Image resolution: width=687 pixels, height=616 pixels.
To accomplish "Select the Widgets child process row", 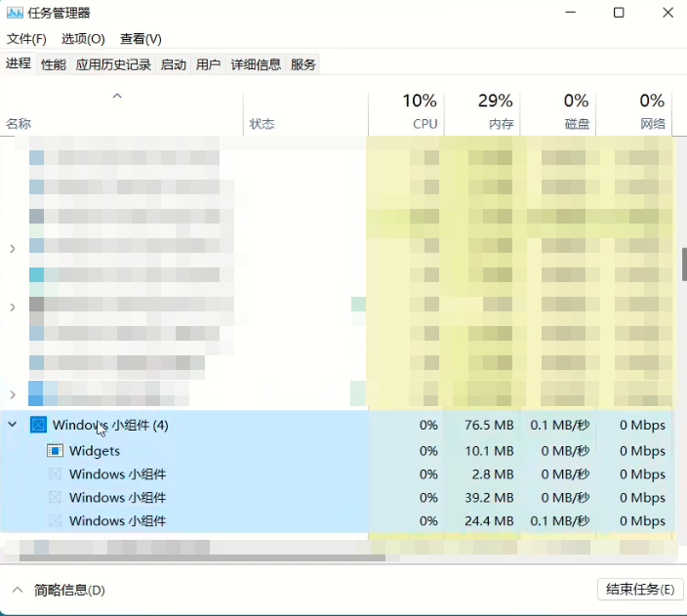I will [337, 451].
